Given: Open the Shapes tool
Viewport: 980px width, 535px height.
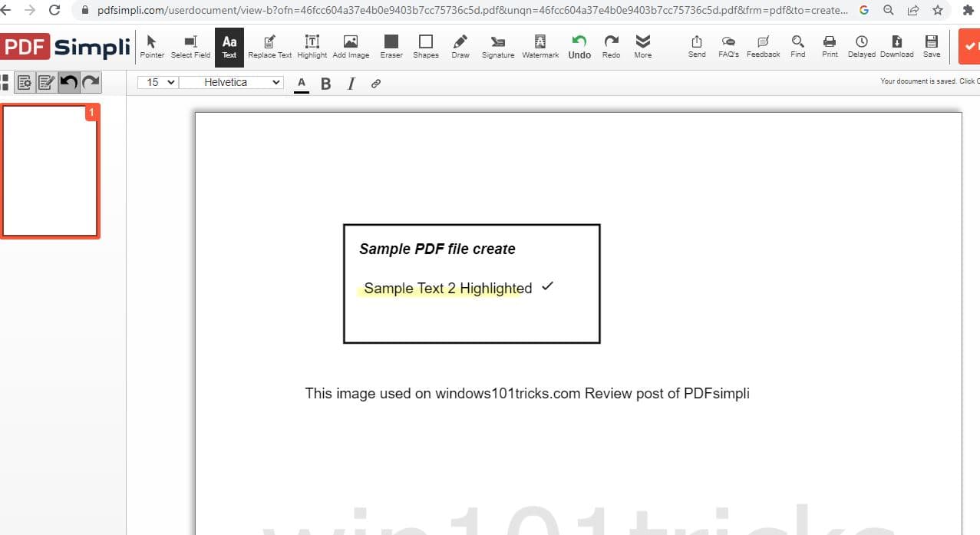Looking at the screenshot, I should [426, 46].
